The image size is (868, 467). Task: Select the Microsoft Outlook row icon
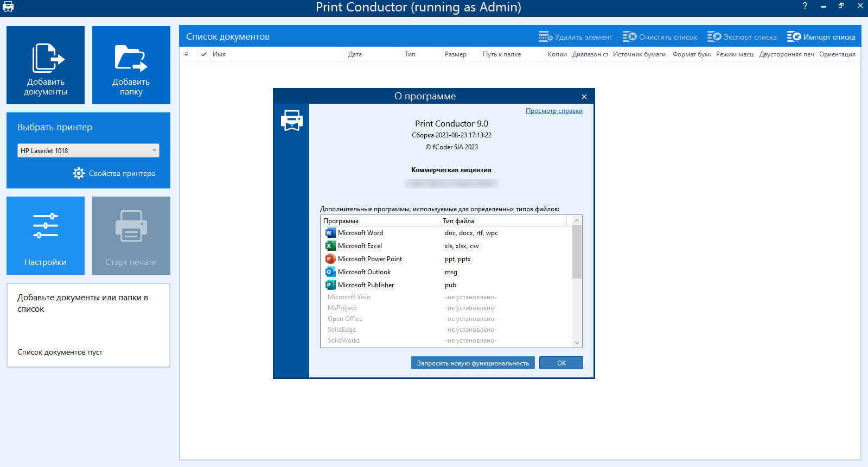pyautogui.click(x=330, y=272)
